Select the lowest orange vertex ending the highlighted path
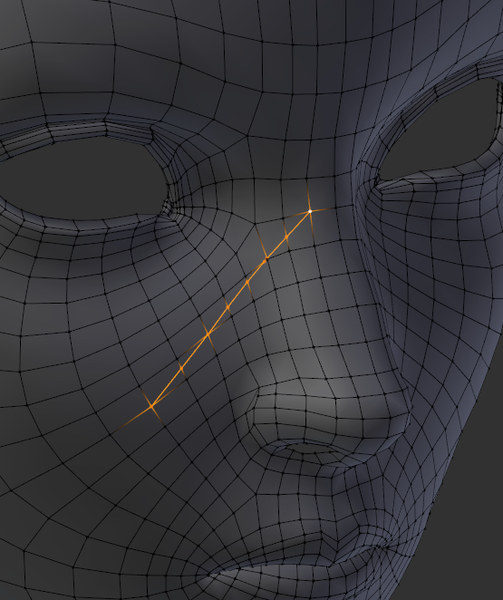Viewport: 503px width, 600px height. pyautogui.click(x=152, y=406)
